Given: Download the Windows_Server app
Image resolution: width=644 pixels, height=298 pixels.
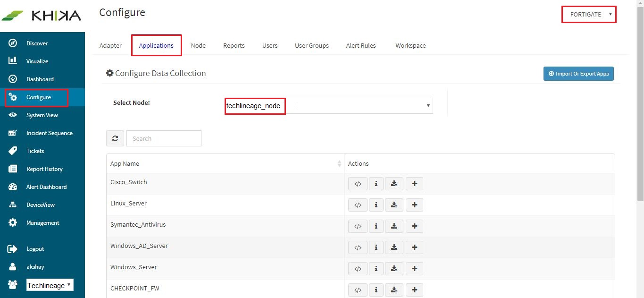Looking at the screenshot, I should click(394, 269).
